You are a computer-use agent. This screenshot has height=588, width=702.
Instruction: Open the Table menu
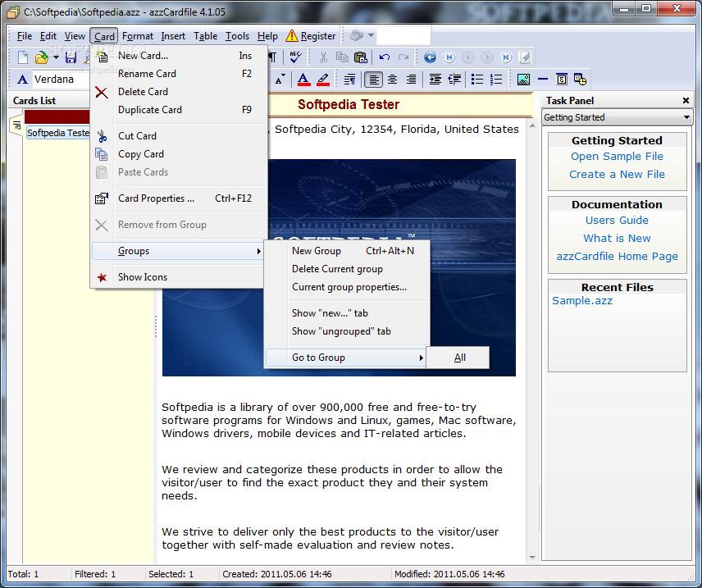pyautogui.click(x=206, y=36)
